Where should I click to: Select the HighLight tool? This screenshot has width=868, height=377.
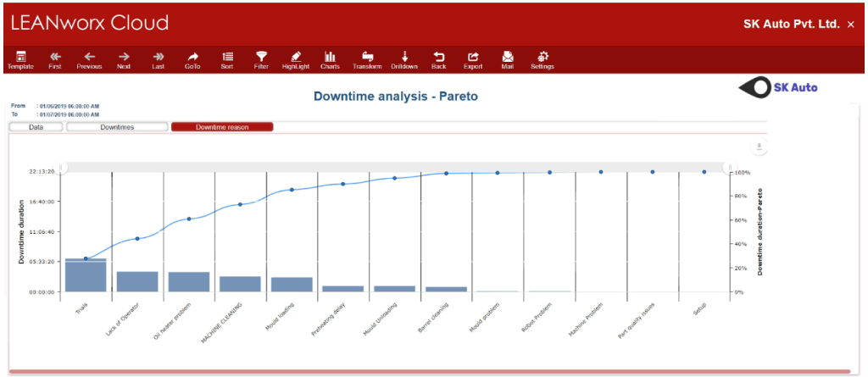296,60
